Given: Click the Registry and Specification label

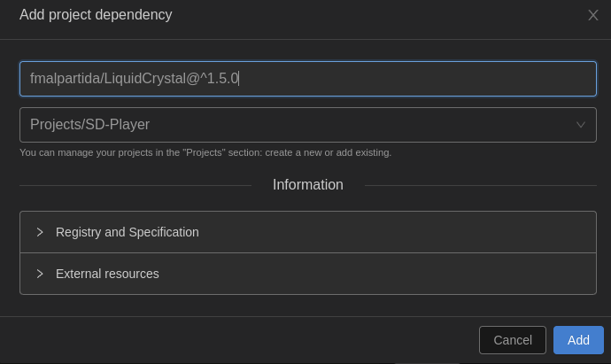Looking at the screenshot, I should point(127,232).
